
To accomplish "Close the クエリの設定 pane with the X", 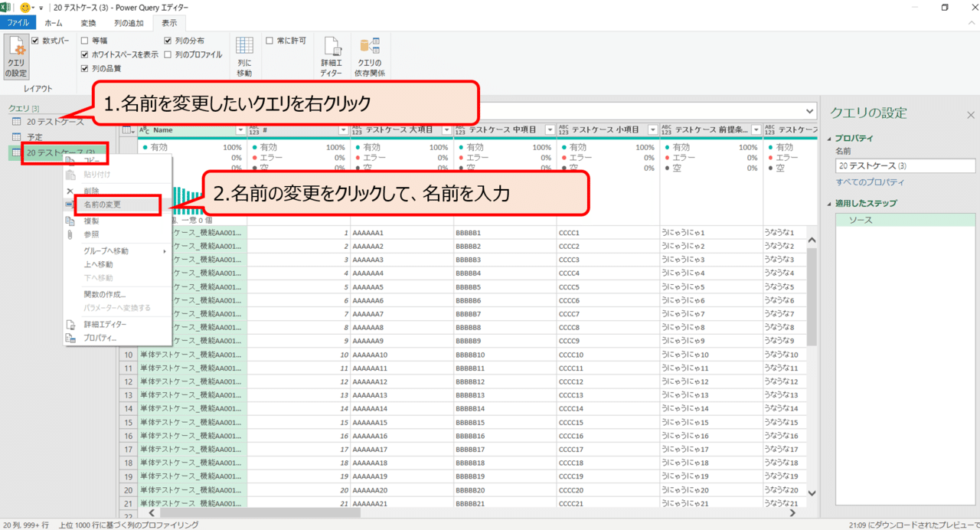I will (x=971, y=115).
